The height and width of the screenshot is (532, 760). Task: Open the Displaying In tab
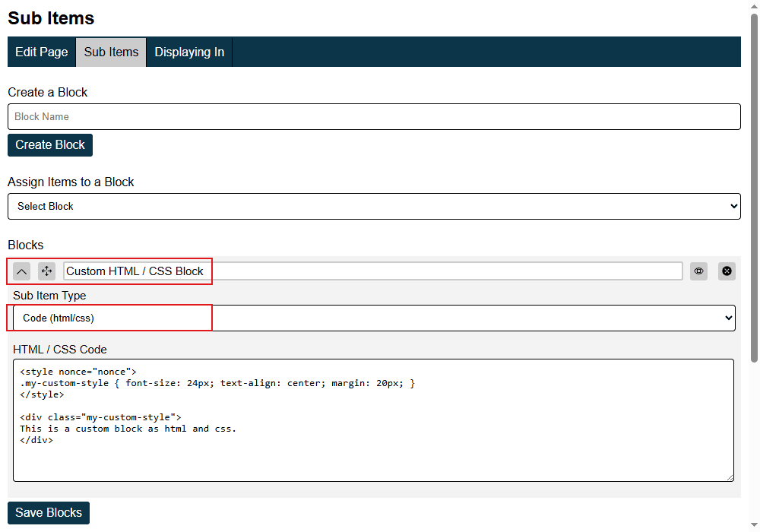(189, 52)
